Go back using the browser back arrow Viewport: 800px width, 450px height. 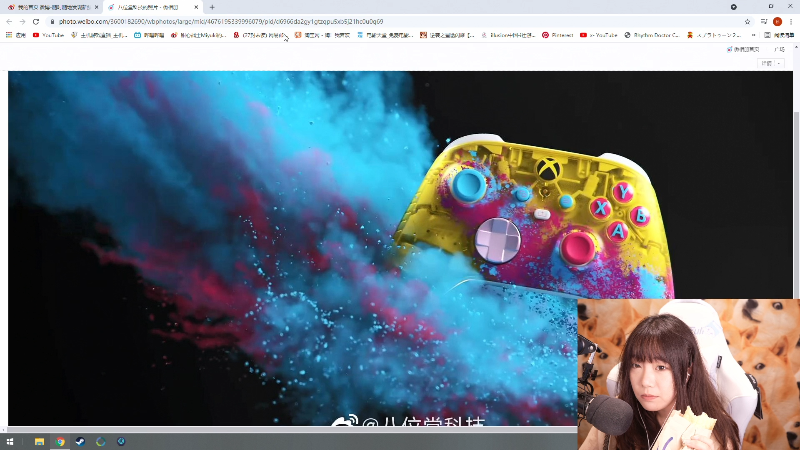click(x=9, y=21)
